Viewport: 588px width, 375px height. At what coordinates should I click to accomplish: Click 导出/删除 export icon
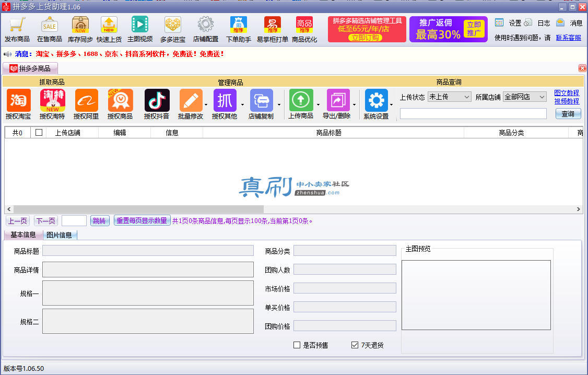(x=338, y=100)
